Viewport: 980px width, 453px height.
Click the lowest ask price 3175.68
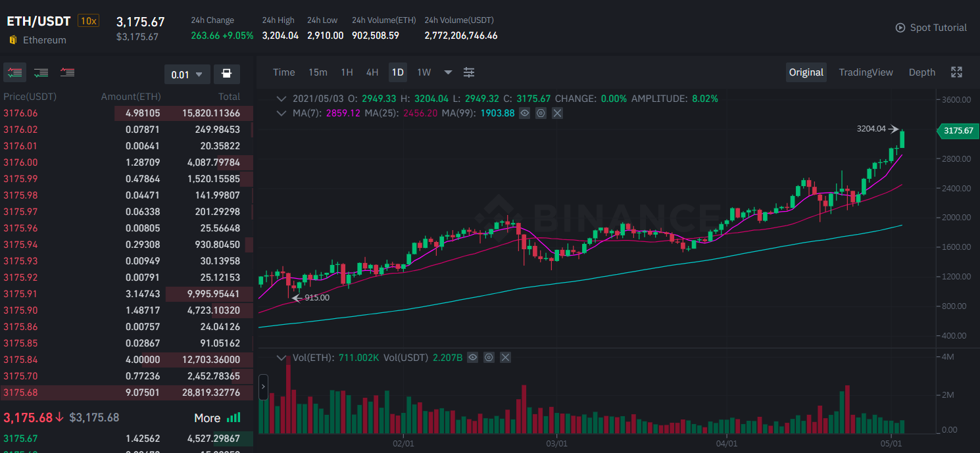click(x=20, y=393)
